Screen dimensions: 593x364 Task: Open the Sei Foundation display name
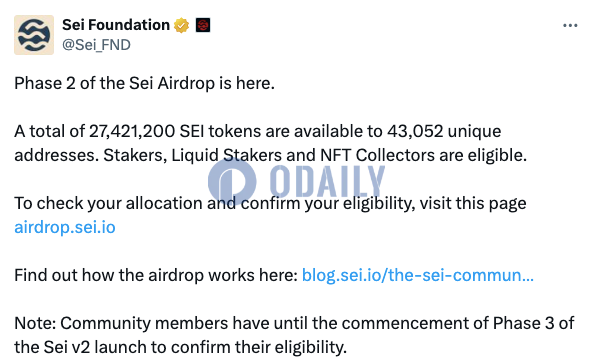[116, 25]
